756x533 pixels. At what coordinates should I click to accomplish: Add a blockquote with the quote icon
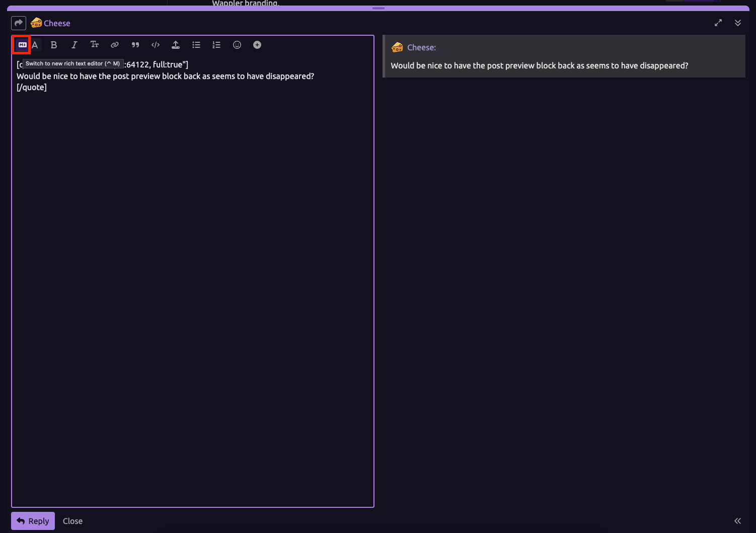pos(135,45)
